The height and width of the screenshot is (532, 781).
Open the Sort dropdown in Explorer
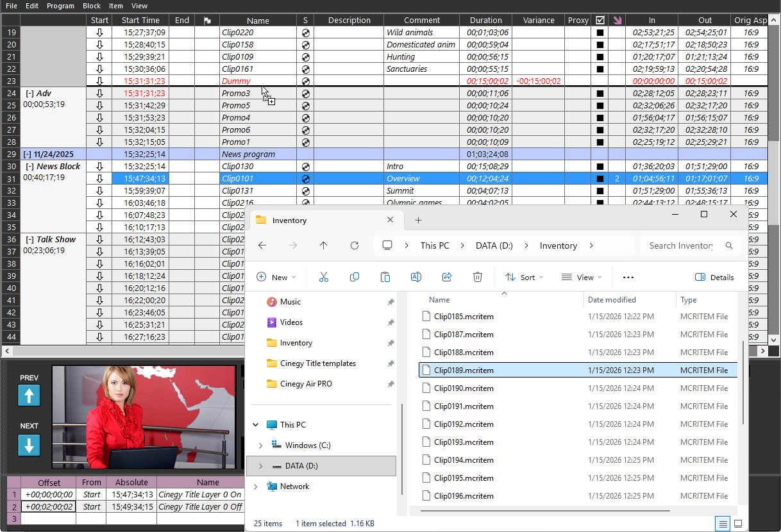pyautogui.click(x=524, y=277)
